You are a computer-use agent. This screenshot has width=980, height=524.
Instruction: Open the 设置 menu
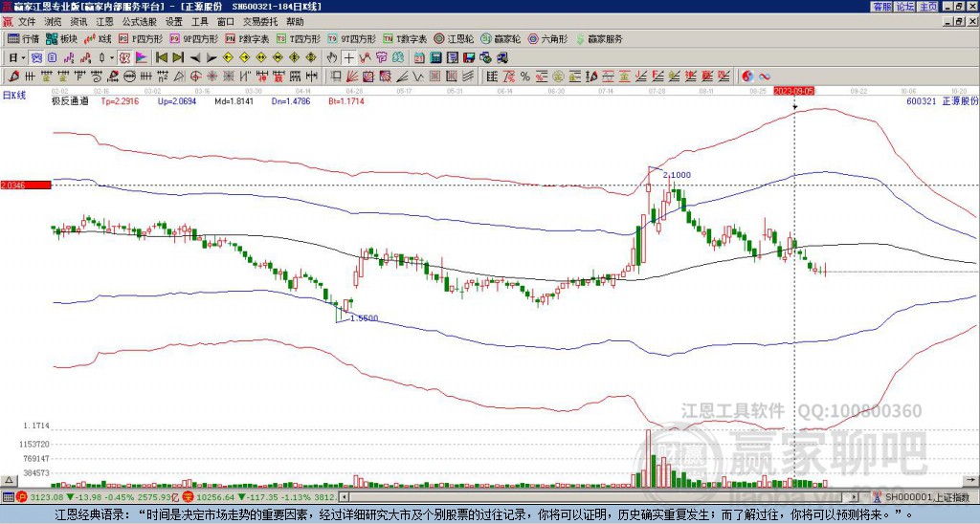pos(174,22)
